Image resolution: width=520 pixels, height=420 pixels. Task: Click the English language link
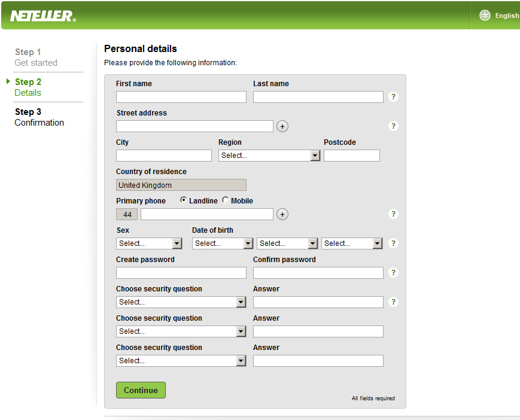pos(507,16)
